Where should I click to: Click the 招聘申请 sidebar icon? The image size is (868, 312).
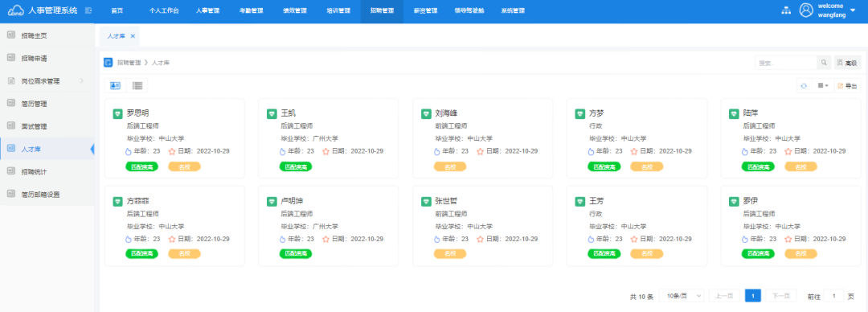(10, 58)
